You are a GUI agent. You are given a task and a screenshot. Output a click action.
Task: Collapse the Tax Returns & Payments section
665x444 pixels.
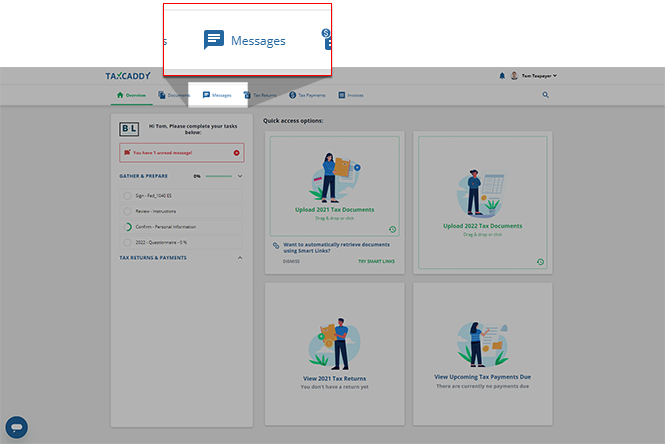point(240,258)
